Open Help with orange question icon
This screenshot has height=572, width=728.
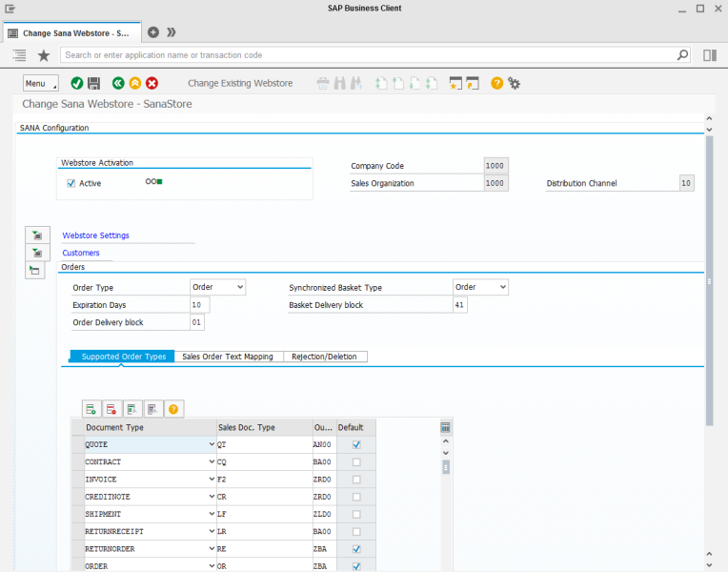tap(496, 83)
